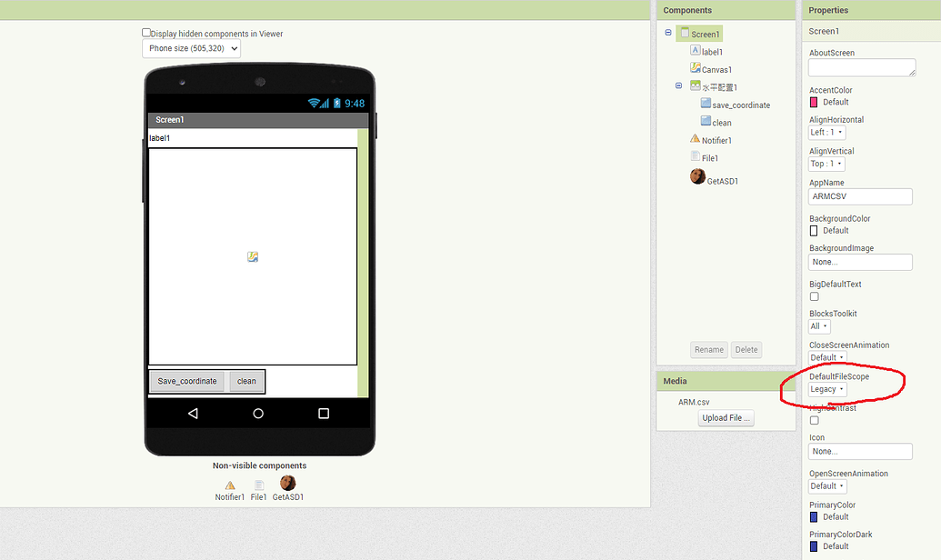
Task: Select the save_coordinate button component
Action: 737,104
